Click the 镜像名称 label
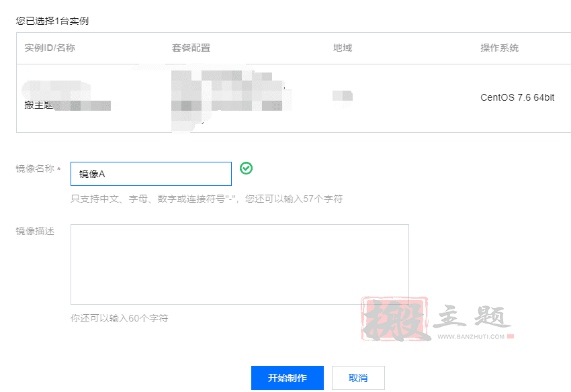This screenshot has width=571, height=392. (x=36, y=168)
